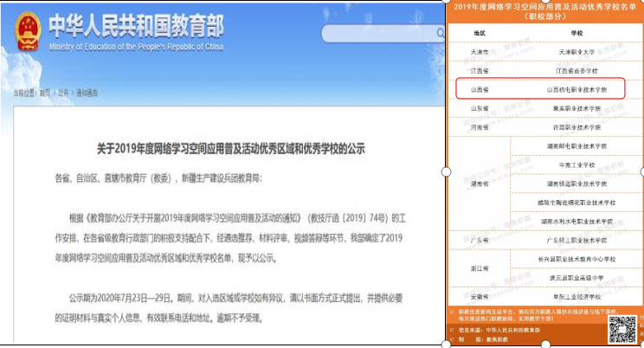Screen dimensions: 644x348
Task: Click the search magnifier icon
Action: [x=441, y=33]
